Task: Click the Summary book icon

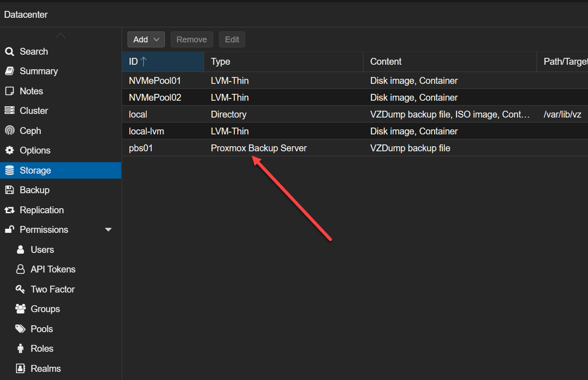Action: (x=9, y=71)
